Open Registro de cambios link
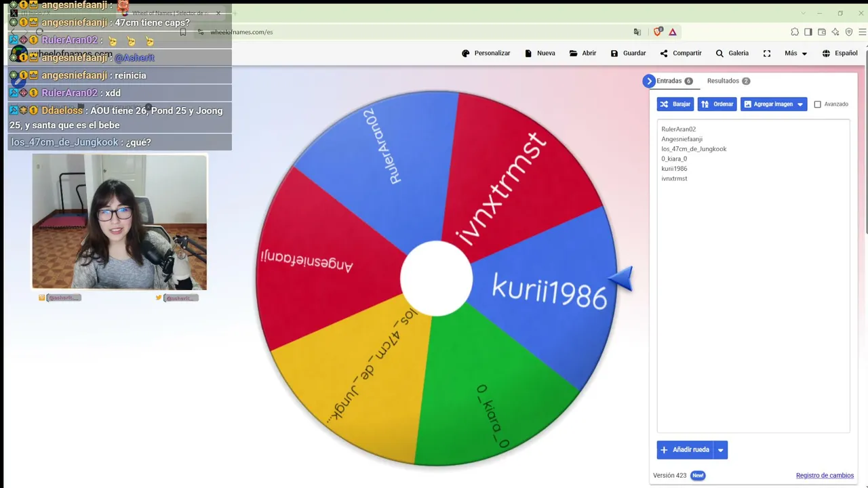This screenshot has height=488, width=868. 825,476
